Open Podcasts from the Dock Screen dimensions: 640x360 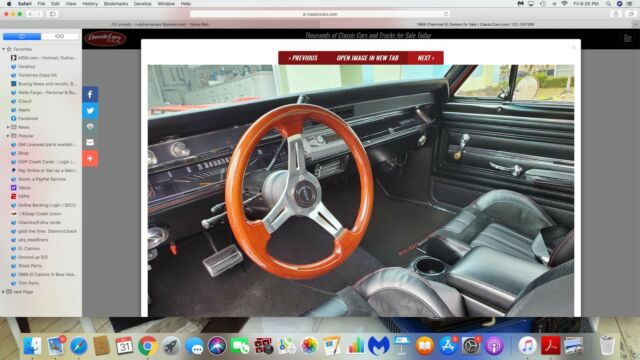point(494,346)
